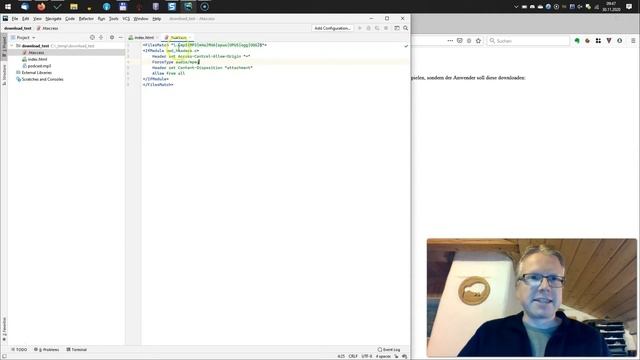Open the Tools menu
Image resolution: width=640 pixels, height=360 pixels.
click(113, 19)
